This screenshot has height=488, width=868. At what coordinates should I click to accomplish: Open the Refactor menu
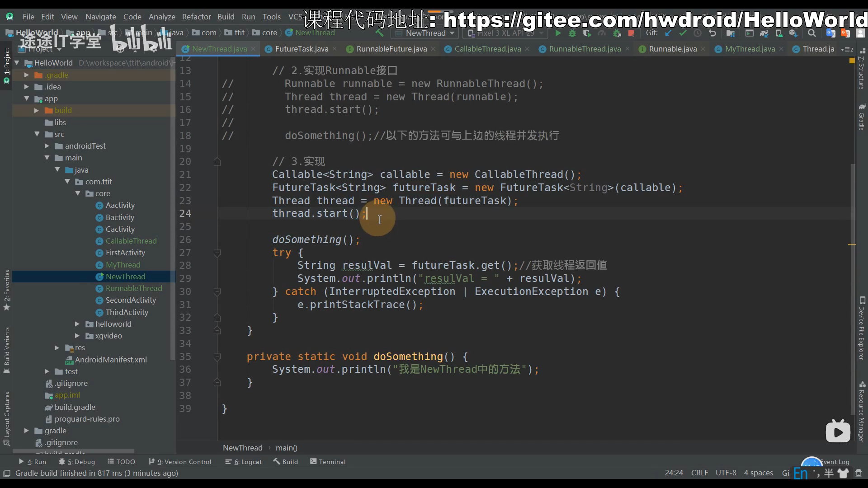pyautogui.click(x=196, y=17)
